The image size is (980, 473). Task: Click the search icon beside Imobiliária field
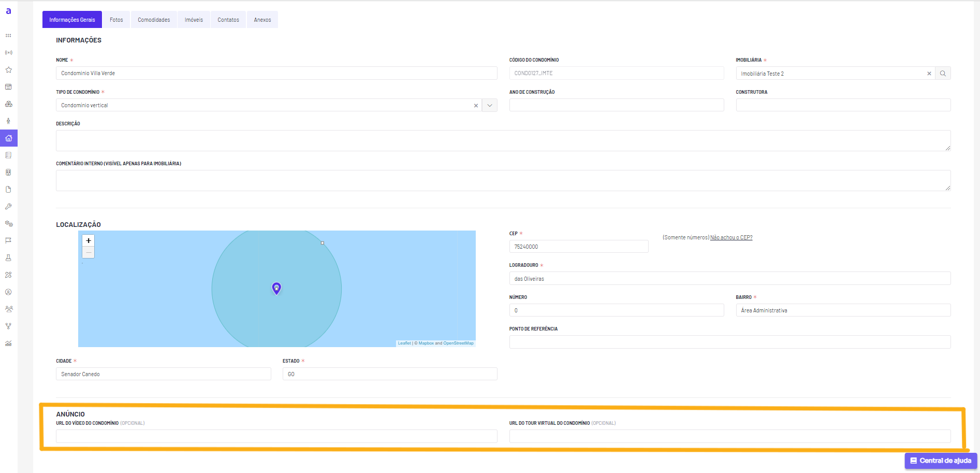click(943, 74)
